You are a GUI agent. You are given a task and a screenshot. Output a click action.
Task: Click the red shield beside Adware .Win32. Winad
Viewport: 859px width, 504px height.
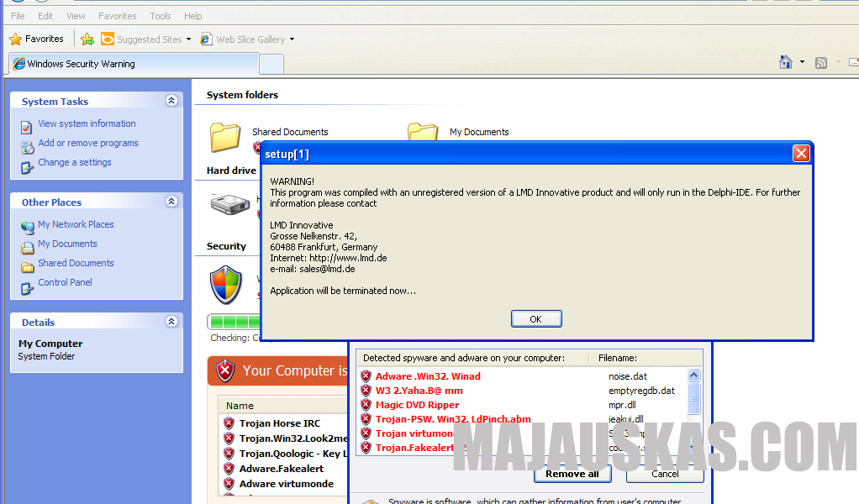[x=366, y=376]
